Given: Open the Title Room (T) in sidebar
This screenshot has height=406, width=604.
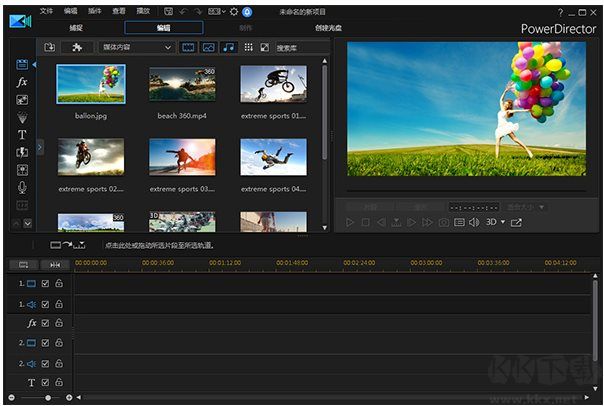Looking at the screenshot, I should pos(22,134).
